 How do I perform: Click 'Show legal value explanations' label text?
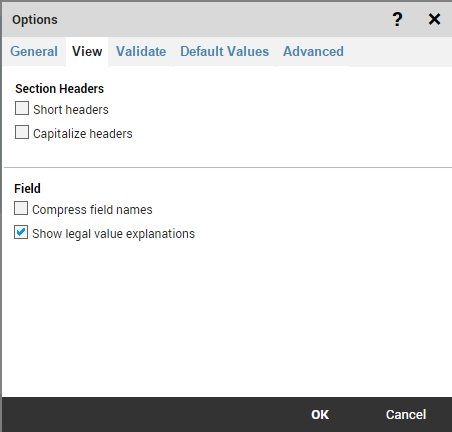(x=114, y=234)
